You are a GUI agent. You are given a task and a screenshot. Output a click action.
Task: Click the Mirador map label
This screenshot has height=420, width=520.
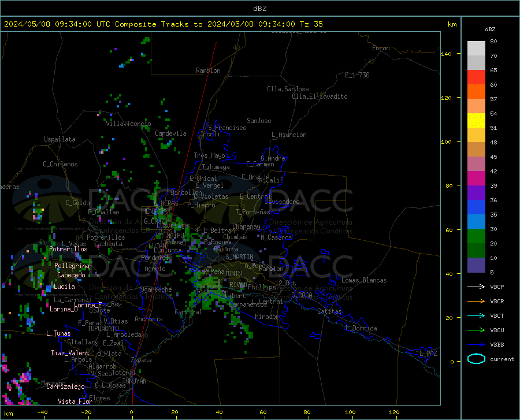267,317
